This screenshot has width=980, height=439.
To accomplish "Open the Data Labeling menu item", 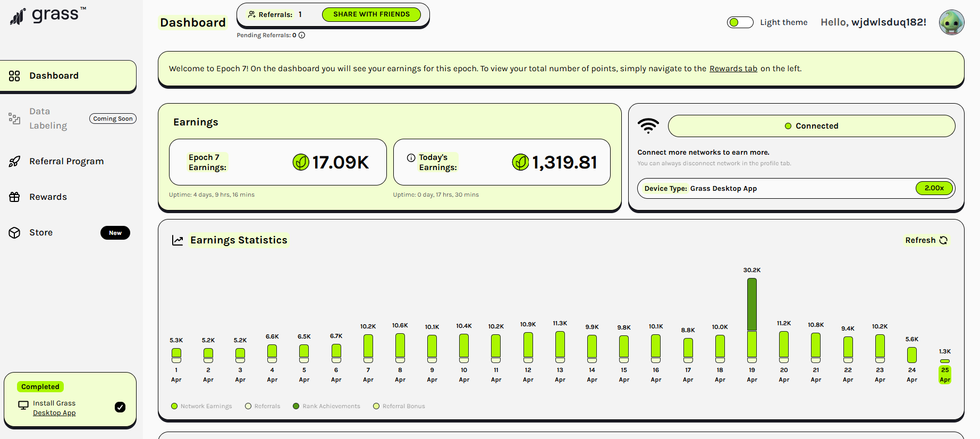I will 68,119.
